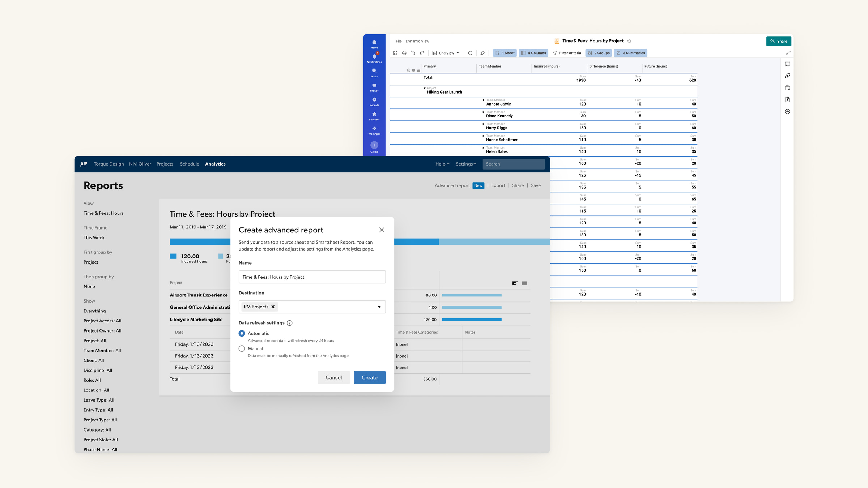Open the Dynamic View menu
This screenshot has width=868, height=488.
click(417, 41)
